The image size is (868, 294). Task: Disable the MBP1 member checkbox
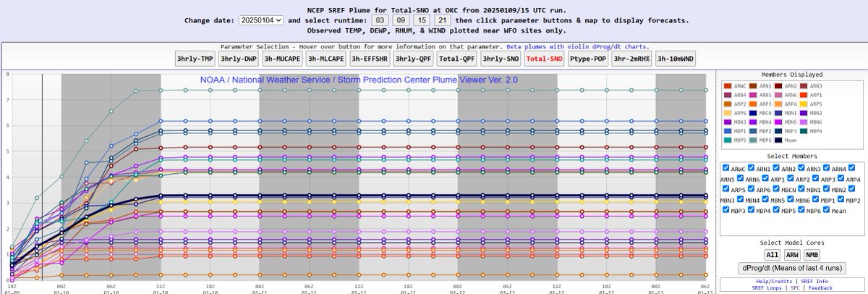click(x=815, y=200)
